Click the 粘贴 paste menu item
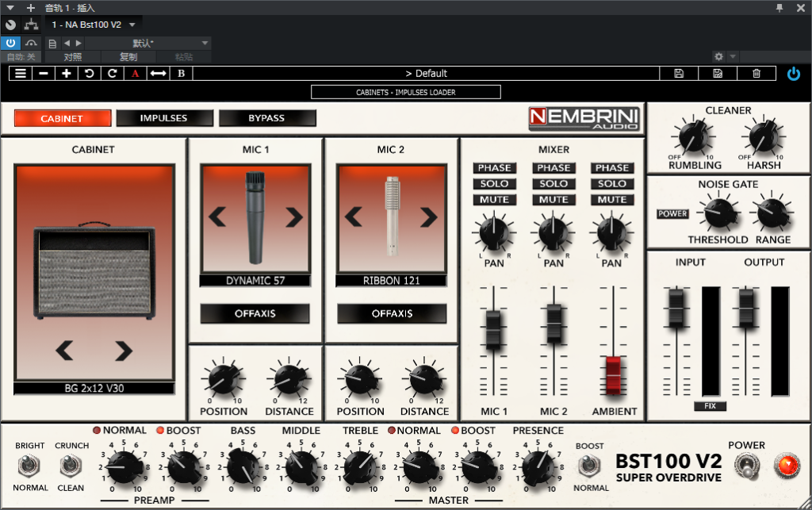 pyautogui.click(x=184, y=57)
